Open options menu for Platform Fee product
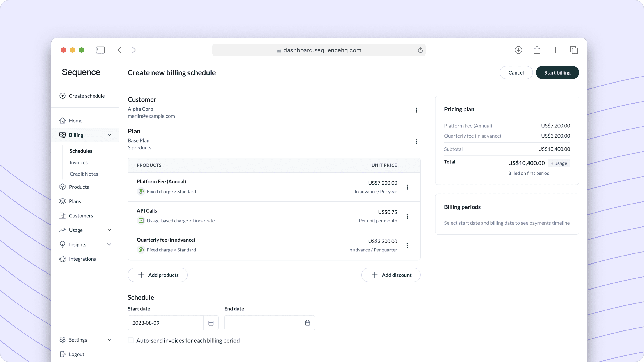The height and width of the screenshot is (362, 644). pyautogui.click(x=407, y=187)
